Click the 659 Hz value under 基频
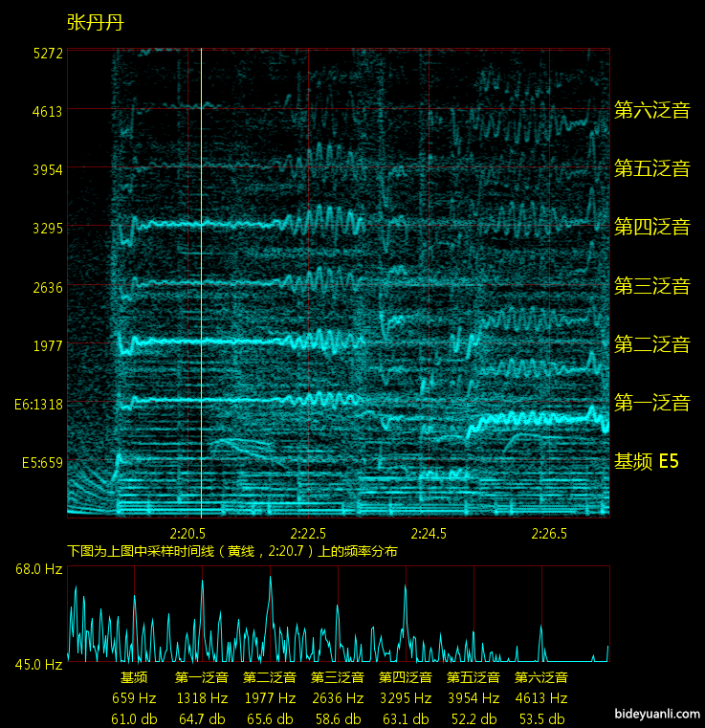Image resolution: width=705 pixels, height=728 pixels. point(134,698)
